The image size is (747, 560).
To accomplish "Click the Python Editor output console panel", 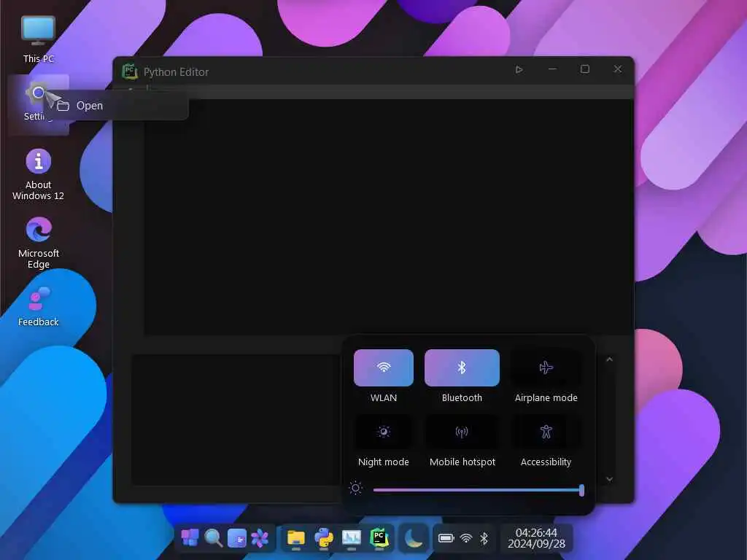I will coord(237,420).
